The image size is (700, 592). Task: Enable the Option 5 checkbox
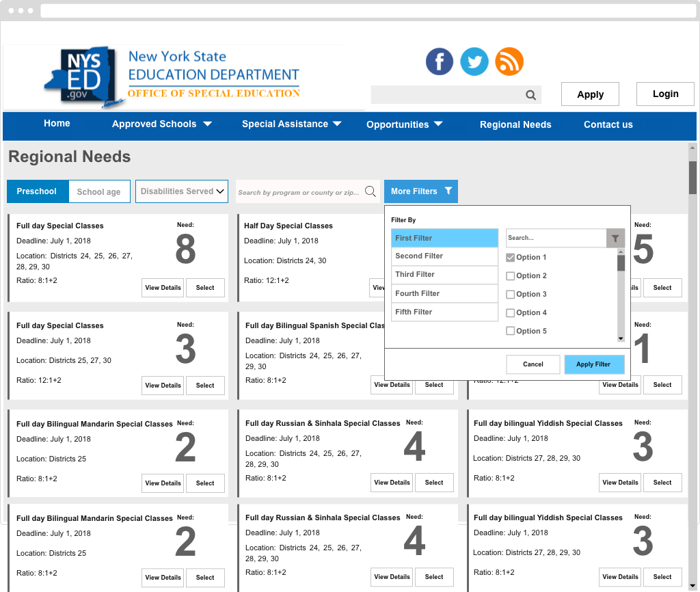point(510,332)
